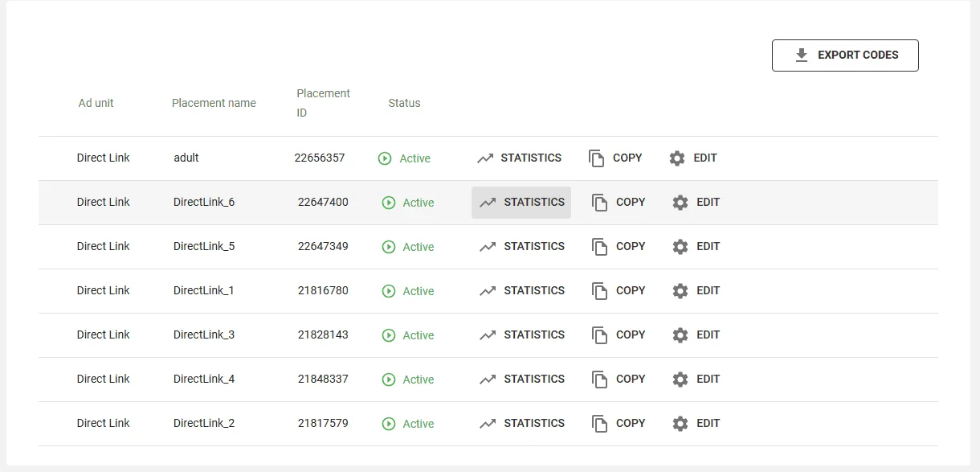Click the edit gear icon for DirectLink_5
The image size is (980, 472).
pos(680,247)
